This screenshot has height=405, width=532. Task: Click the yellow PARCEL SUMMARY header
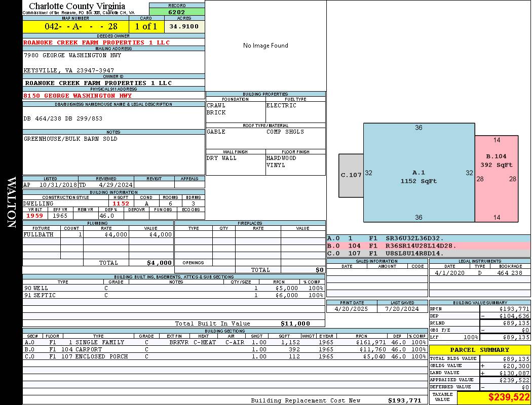[x=480, y=350]
